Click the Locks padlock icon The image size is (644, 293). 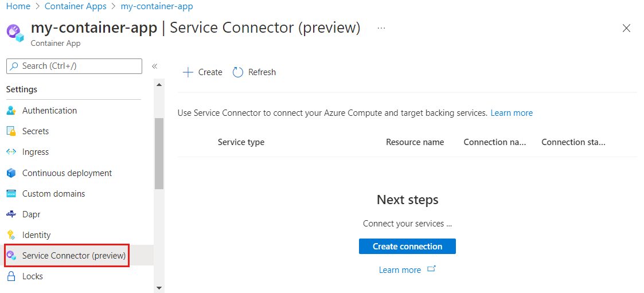[x=11, y=276]
